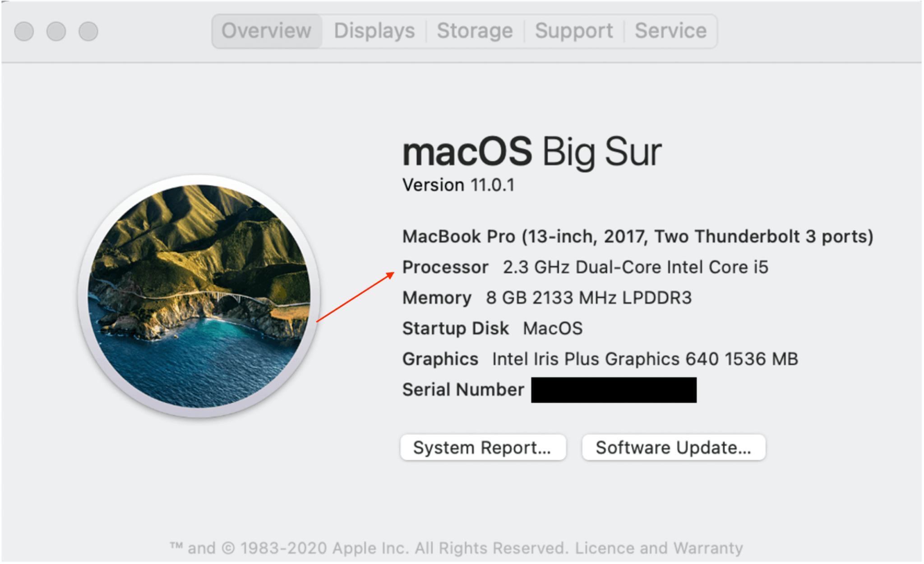924x564 pixels.
Task: Open System Report
Action: 484,447
